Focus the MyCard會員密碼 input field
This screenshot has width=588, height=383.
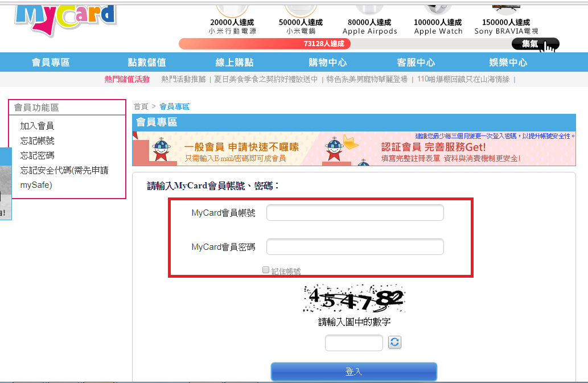(355, 247)
